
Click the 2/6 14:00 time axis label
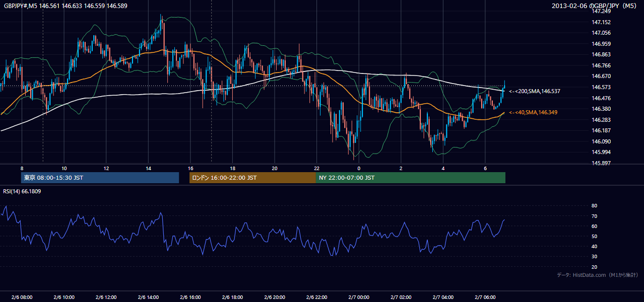coord(148,297)
